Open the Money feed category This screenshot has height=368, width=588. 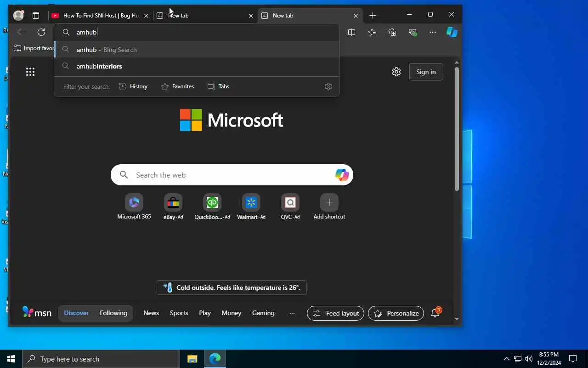tap(232, 313)
